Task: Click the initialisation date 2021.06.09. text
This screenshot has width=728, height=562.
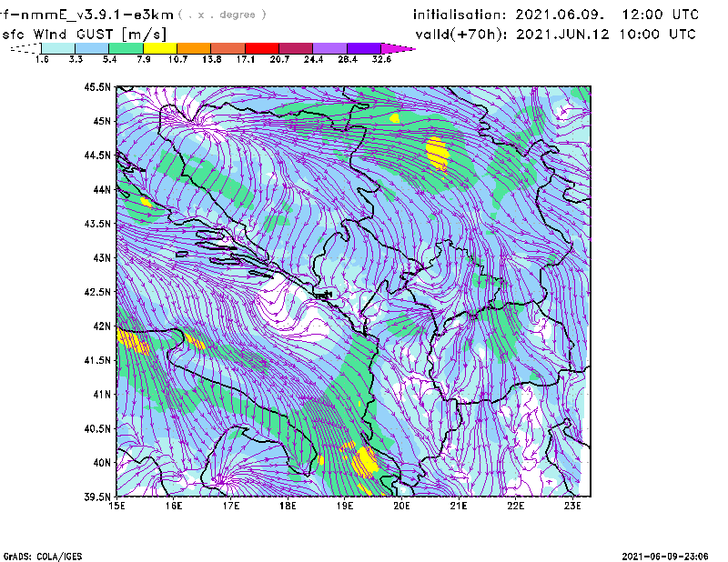Action: (560, 15)
